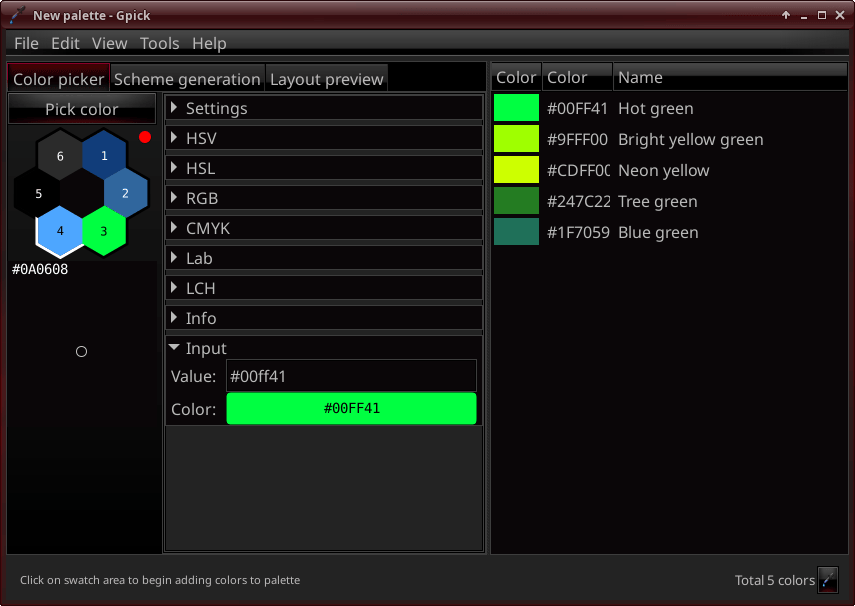This screenshot has width=855, height=606.
Task: Switch to Scheme generation tab
Action: pyautogui.click(x=187, y=79)
